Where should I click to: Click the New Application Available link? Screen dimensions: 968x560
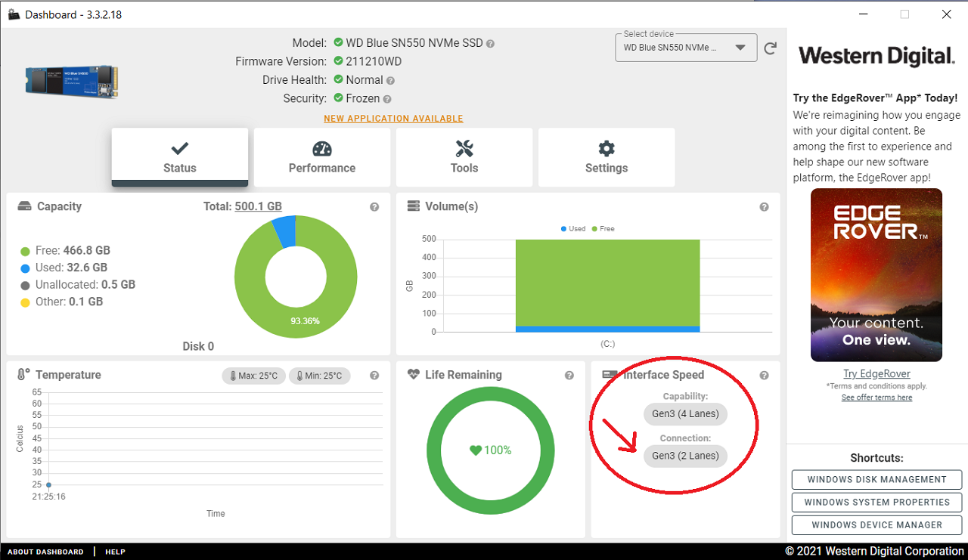coord(393,119)
